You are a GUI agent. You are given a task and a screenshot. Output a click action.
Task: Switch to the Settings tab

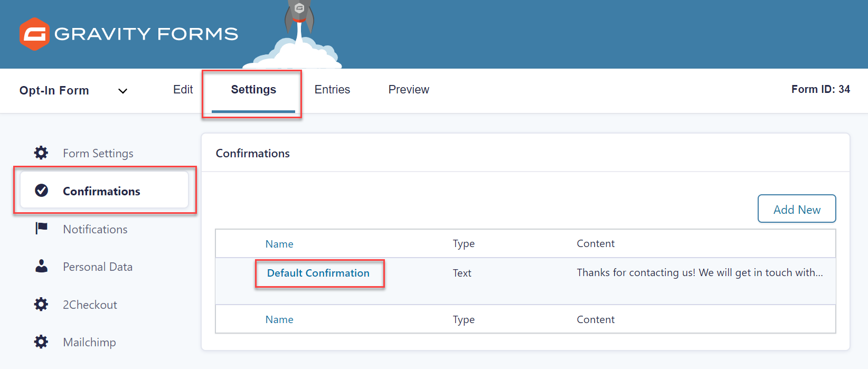[x=253, y=90]
